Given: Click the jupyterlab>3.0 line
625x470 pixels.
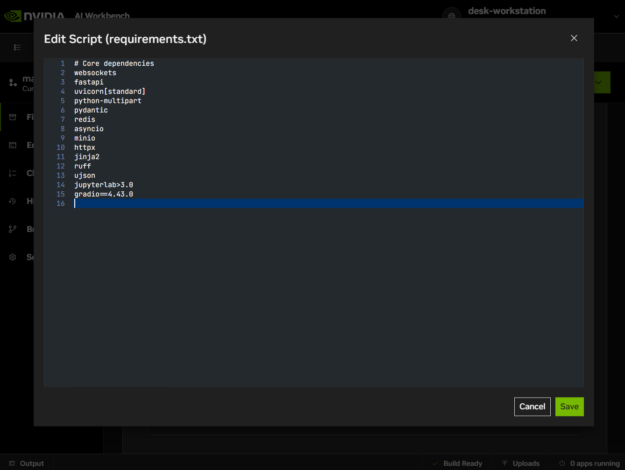Looking at the screenshot, I should pos(103,185).
